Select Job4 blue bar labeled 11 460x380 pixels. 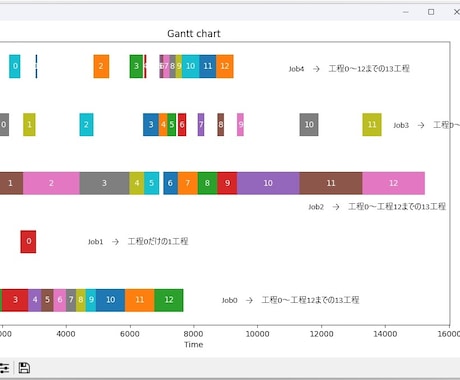pos(208,66)
